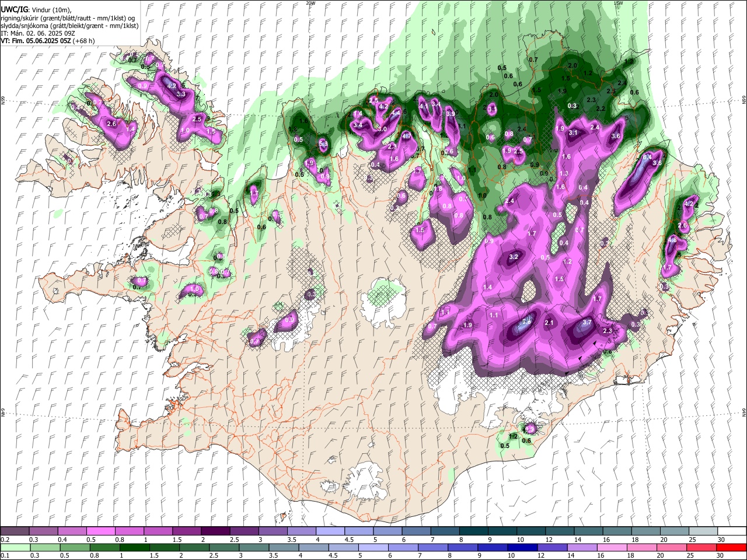Click the '30' label in the snow legend row
The image size is (747, 560).
[721, 540]
